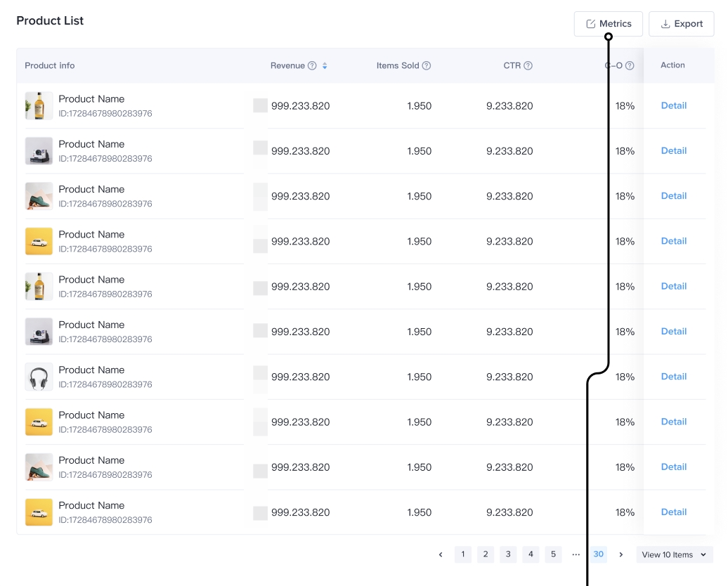728x586 pixels.
Task: Go to previous page arrow
Action: 441,554
